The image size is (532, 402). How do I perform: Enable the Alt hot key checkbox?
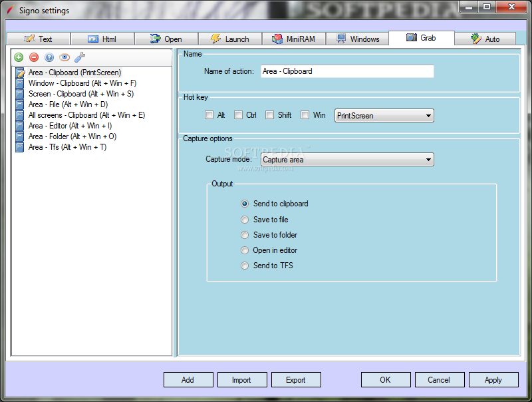pyautogui.click(x=209, y=115)
